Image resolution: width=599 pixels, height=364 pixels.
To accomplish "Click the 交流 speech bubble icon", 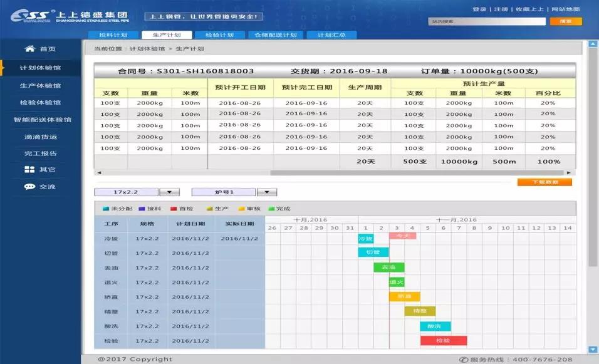I will tap(29, 185).
